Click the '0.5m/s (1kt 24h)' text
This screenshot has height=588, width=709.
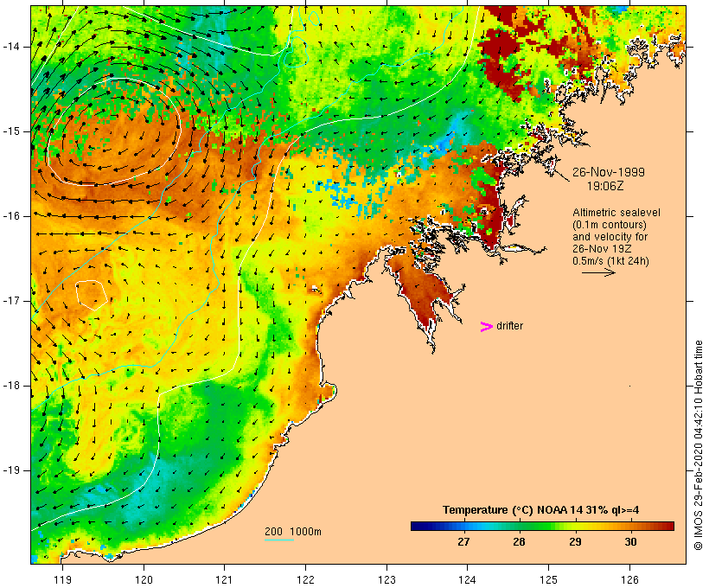[610, 261]
